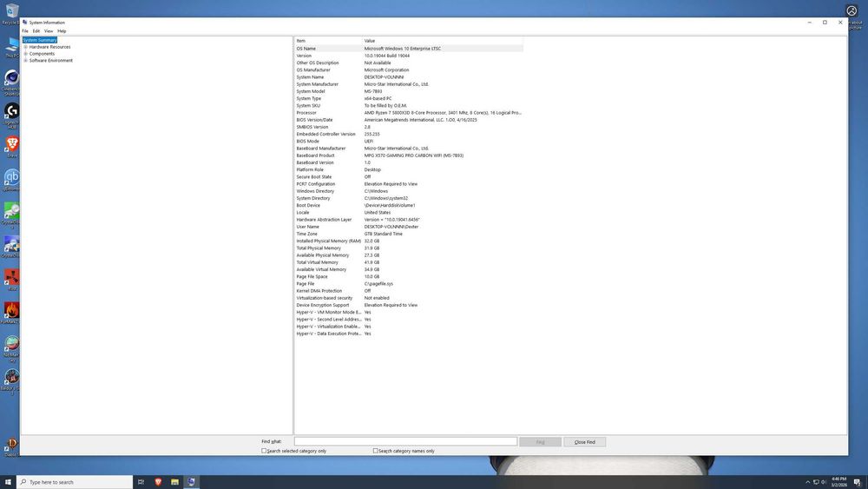868x489 pixels.
Task: Open Brave from the taskbar
Action: click(158, 482)
